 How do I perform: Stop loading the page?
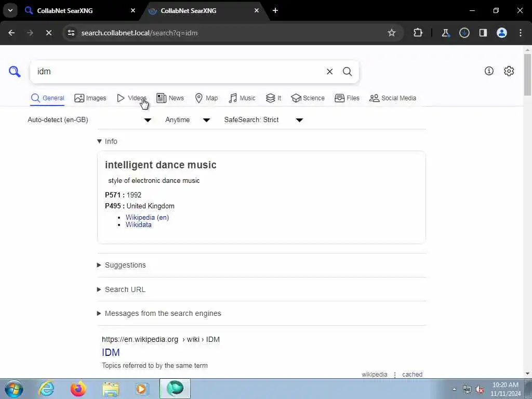(49, 33)
